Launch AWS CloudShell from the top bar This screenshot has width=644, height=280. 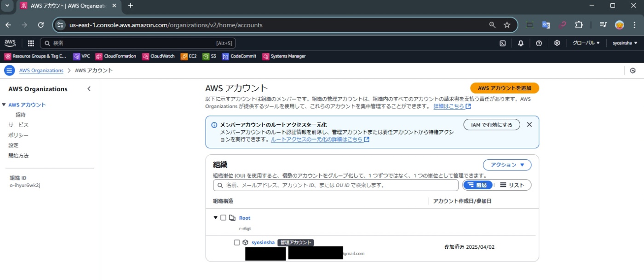(503, 43)
